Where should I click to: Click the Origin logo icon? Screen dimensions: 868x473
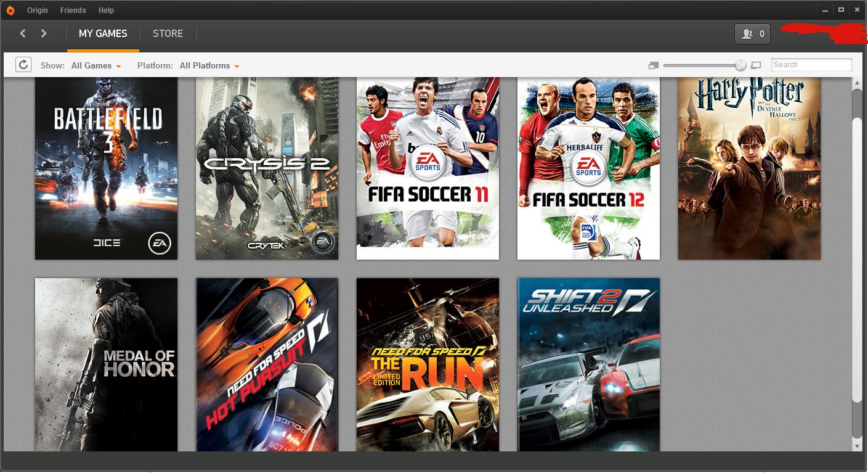[x=10, y=10]
